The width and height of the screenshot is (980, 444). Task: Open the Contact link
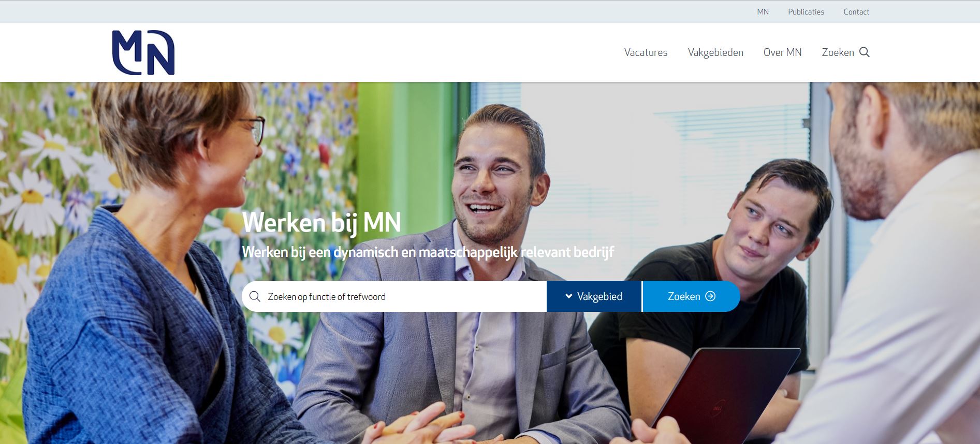(856, 12)
